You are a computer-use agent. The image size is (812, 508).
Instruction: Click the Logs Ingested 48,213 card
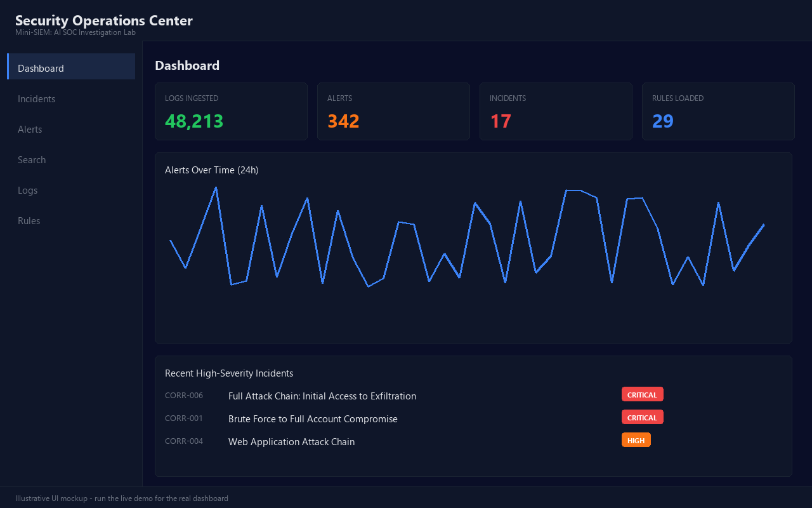click(231, 111)
